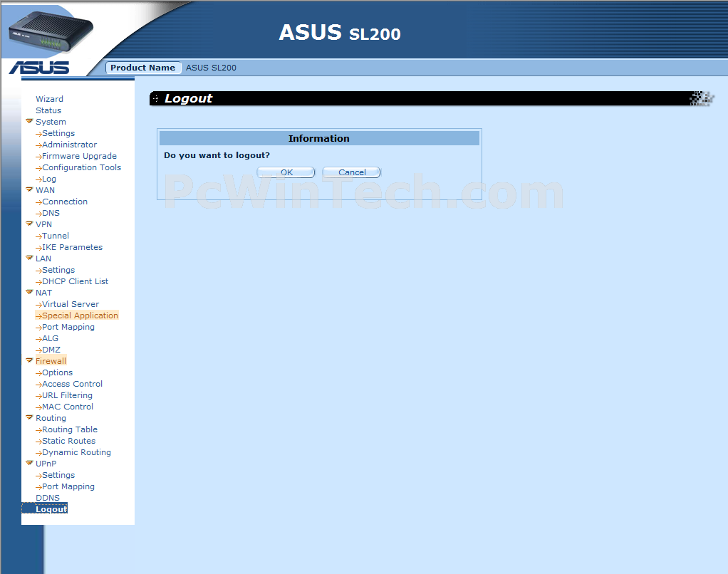This screenshot has height=574, width=728.
Task: Click the LAN menu label
Action: [x=43, y=259]
